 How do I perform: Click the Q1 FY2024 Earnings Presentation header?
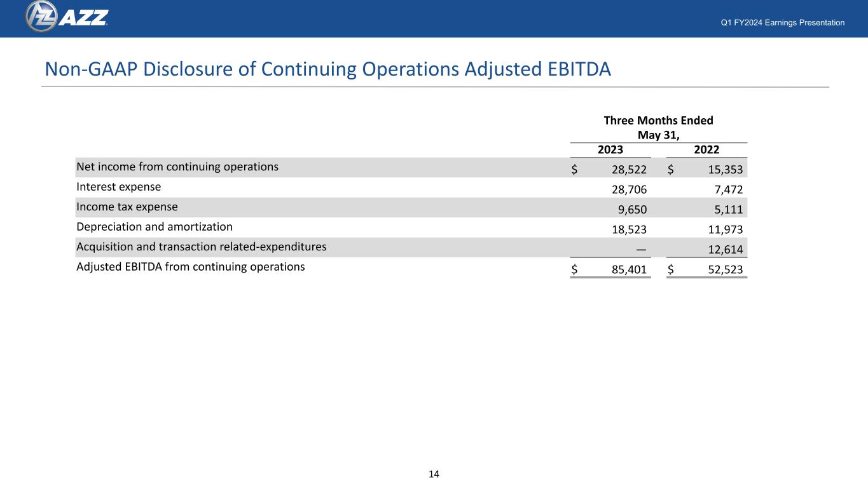(x=783, y=22)
